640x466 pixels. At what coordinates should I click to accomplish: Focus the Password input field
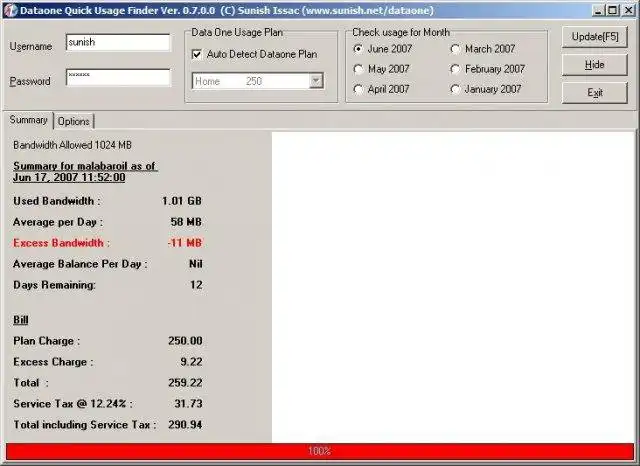click(118, 77)
